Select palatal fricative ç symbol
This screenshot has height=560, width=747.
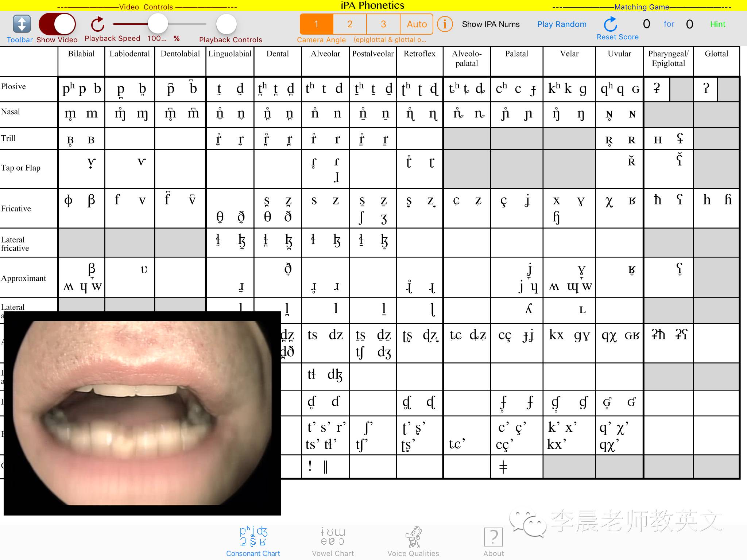click(x=504, y=202)
